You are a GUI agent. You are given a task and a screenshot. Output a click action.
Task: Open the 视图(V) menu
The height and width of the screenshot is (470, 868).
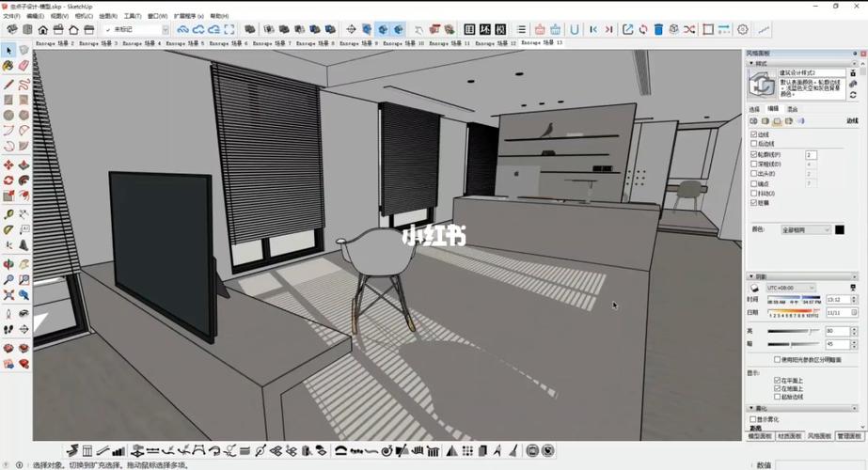click(59, 16)
